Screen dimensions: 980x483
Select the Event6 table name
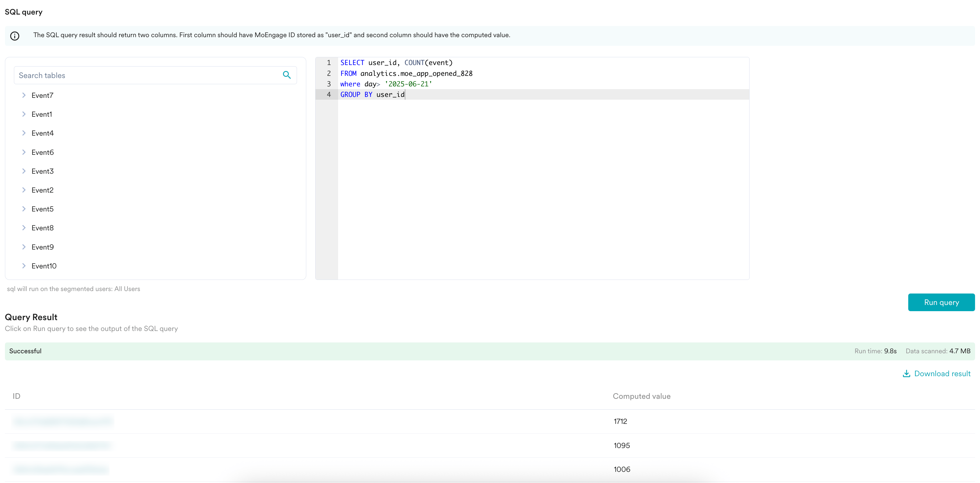pyautogui.click(x=43, y=152)
